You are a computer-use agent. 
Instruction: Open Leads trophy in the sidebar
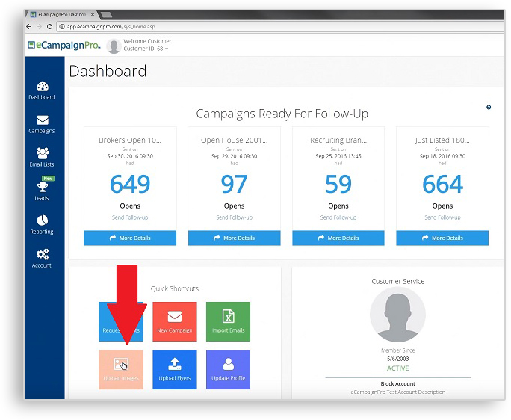42,191
